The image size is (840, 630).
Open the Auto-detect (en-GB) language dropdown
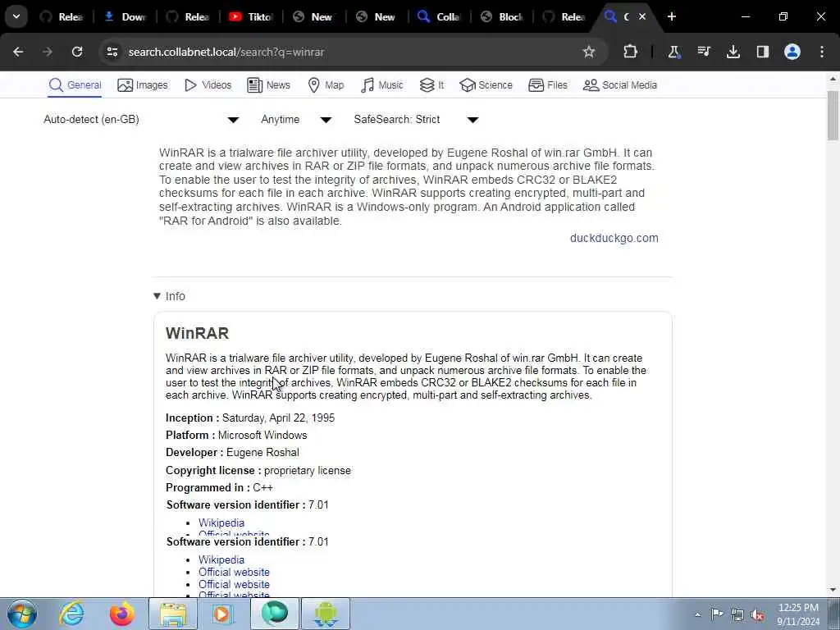pyautogui.click(x=141, y=120)
